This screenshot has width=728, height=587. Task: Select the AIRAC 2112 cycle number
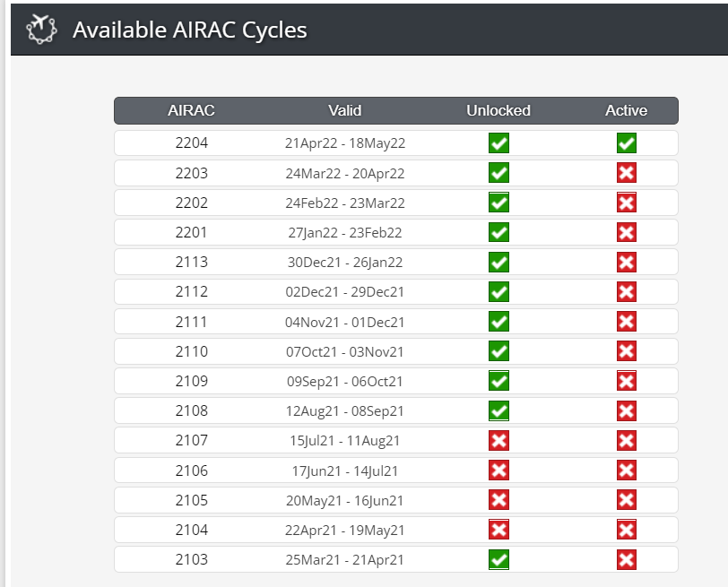191,291
